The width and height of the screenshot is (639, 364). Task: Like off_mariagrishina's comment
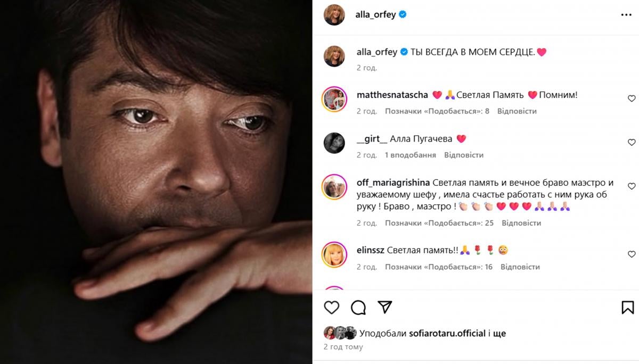click(632, 186)
